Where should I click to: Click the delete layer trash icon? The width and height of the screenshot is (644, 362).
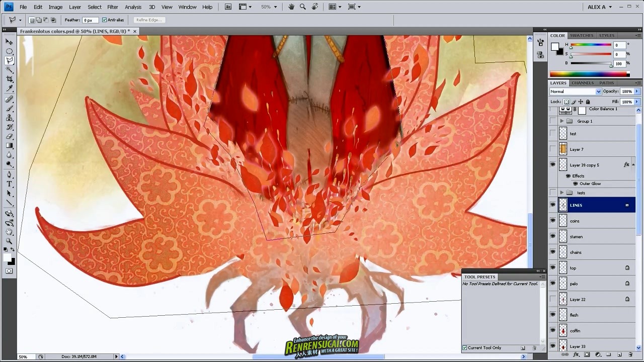pyautogui.click(x=630, y=354)
